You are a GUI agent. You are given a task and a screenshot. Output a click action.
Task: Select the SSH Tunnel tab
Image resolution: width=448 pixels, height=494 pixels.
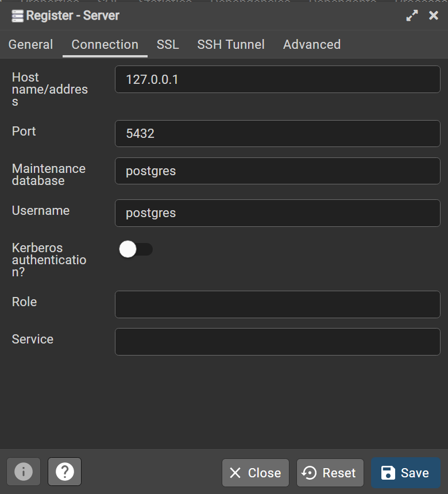pyautogui.click(x=231, y=45)
